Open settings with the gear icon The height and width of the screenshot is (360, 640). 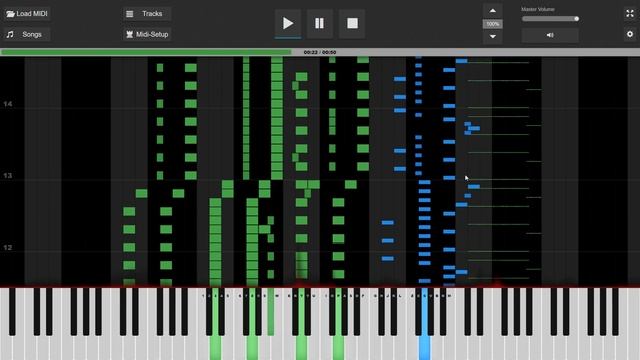click(x=630, y=34)
